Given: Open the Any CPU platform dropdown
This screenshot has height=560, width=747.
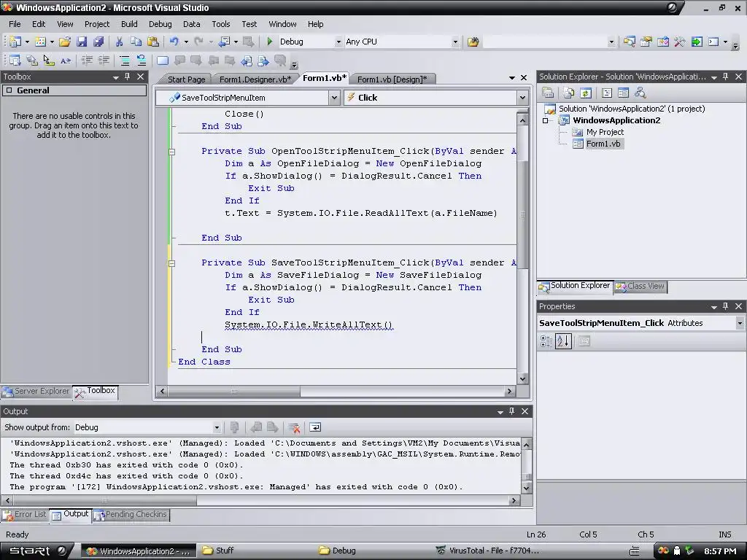Looking at the screenshot, I should (x=455, y=42).
